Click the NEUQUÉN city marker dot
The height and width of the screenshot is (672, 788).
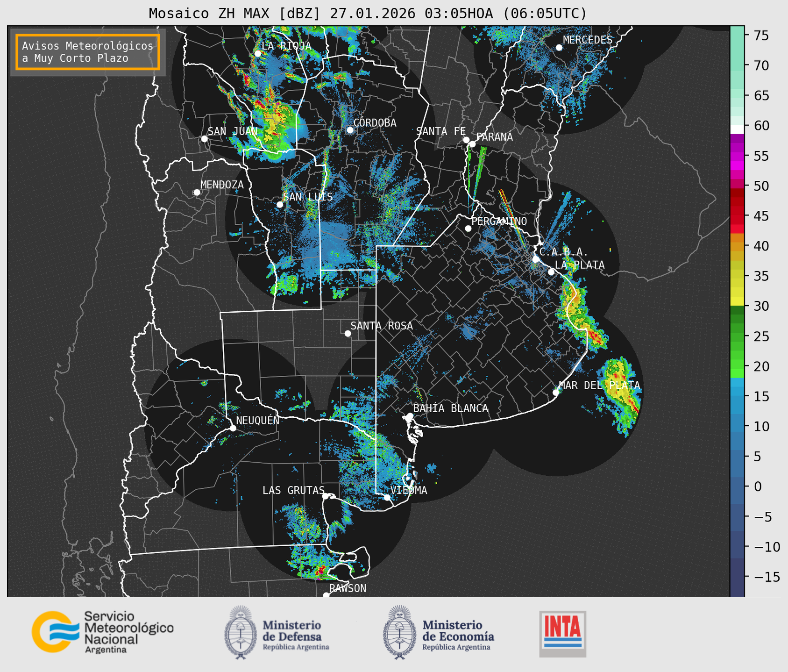(233, 428)
